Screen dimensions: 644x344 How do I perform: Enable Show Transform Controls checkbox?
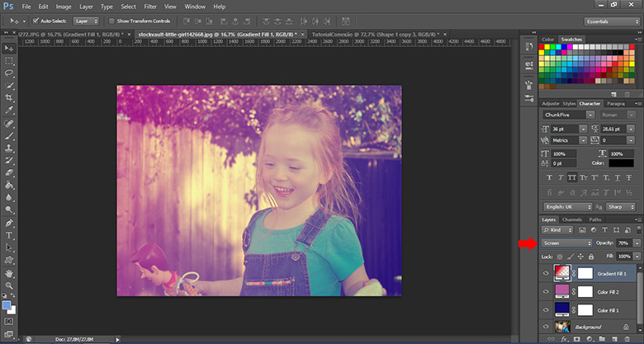pos(112,20)
